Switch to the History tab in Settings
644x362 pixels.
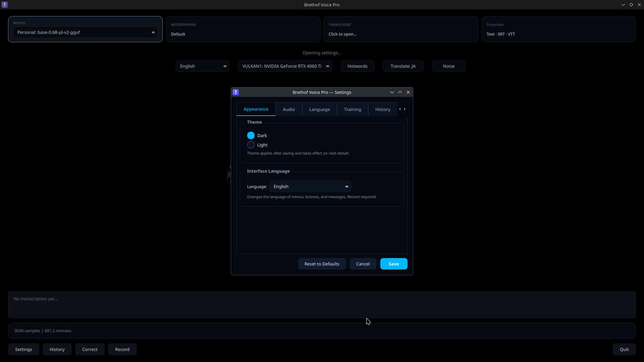383,109
